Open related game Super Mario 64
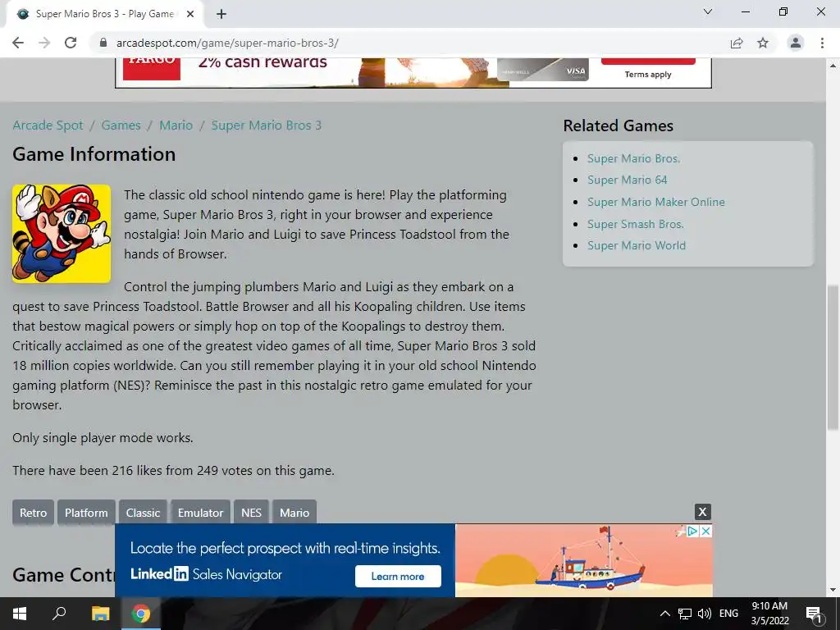The image size is (840, 630). [628, 180]
